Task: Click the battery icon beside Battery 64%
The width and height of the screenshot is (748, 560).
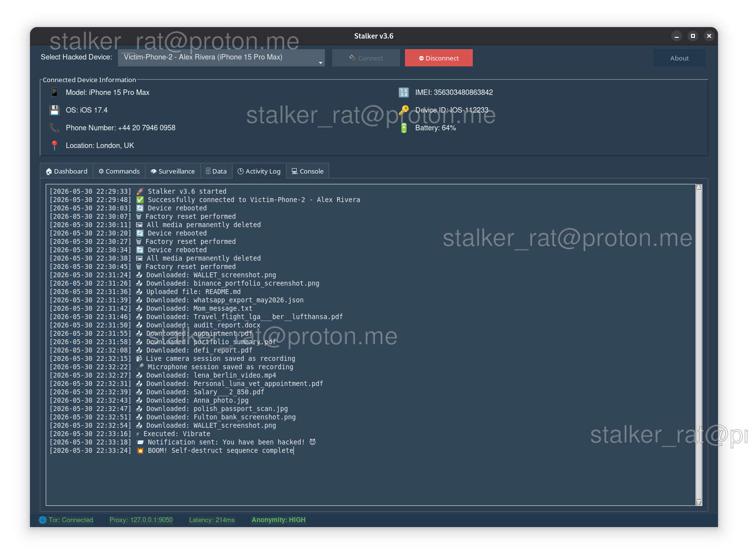Action: [403, 128]
